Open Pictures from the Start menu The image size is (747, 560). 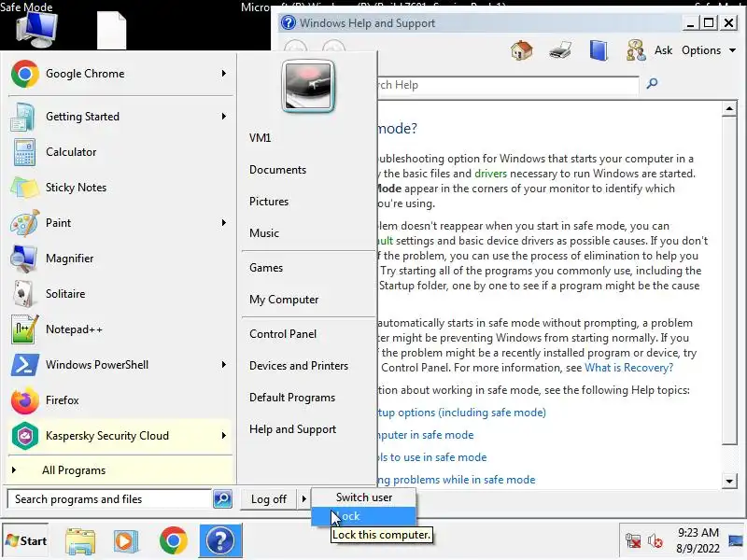tap(269, 202)
